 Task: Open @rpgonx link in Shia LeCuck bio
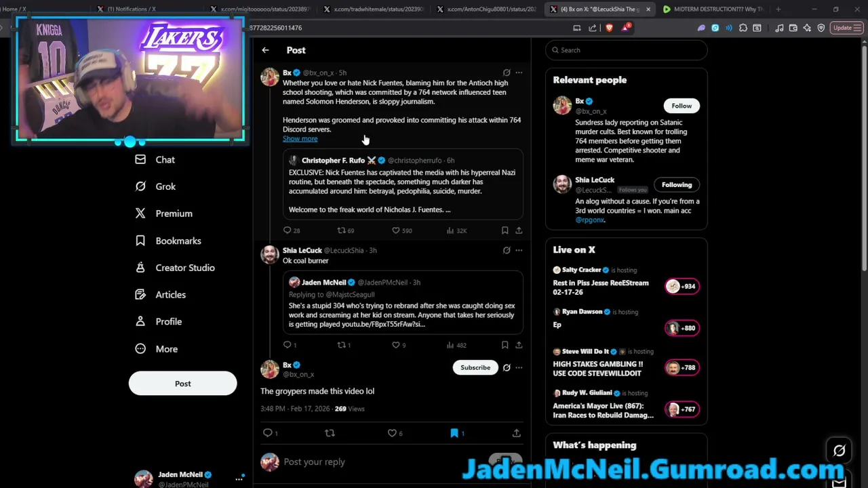[589, 220]
